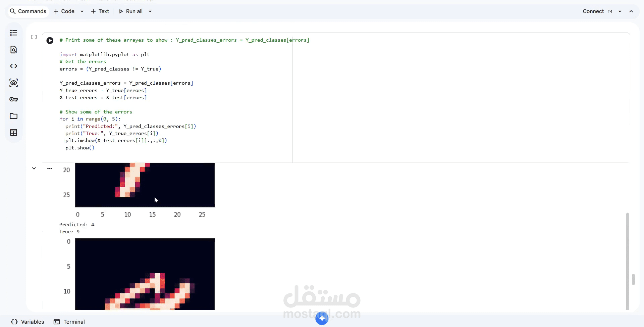Open the Find and replace sidebar icon
The width and height of the screenshot is (644, 327).
(x=13, y=50)
